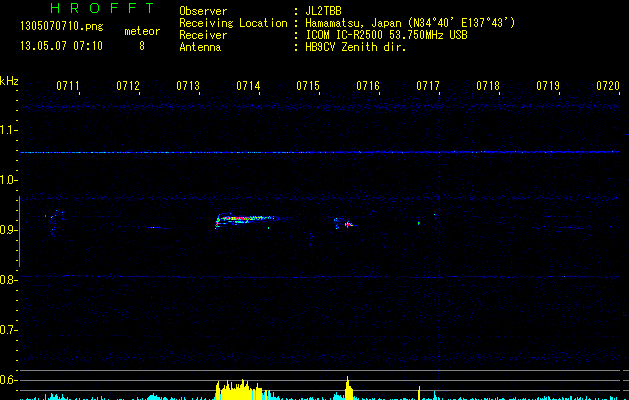Select the 0720 time label
This screenshot has height=400, width=629.
[607, 87]
